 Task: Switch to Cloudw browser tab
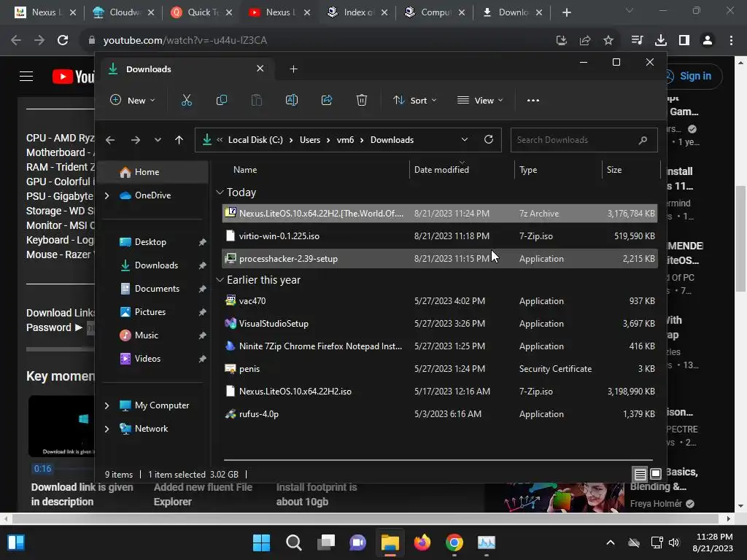tap(123, 12)
